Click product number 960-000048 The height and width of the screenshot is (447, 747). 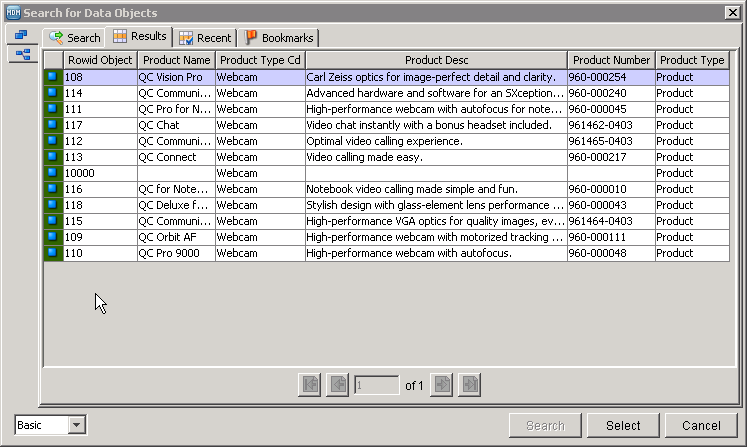(611, 254)
